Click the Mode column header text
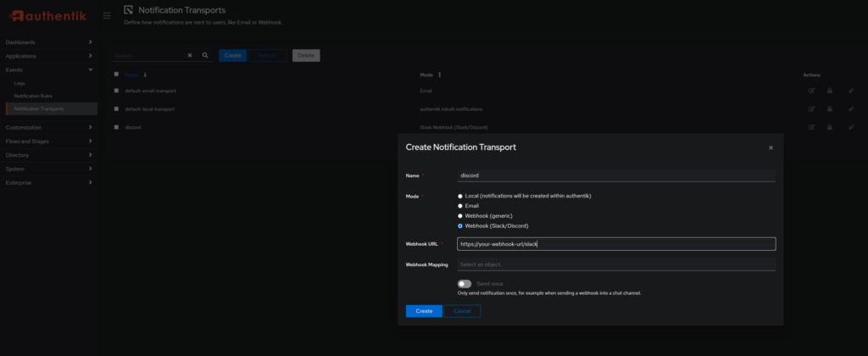Screen dimensions: 868x356 click(426, 75)
